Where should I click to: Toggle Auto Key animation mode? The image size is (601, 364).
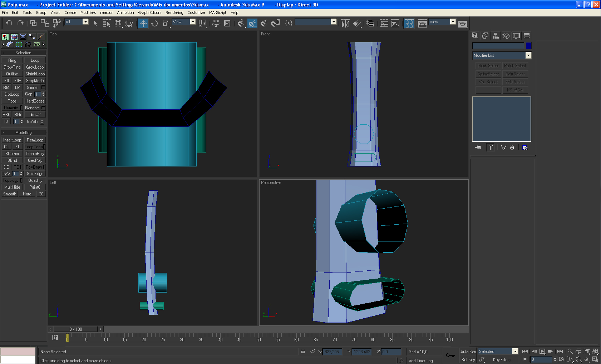pos(468,352)
